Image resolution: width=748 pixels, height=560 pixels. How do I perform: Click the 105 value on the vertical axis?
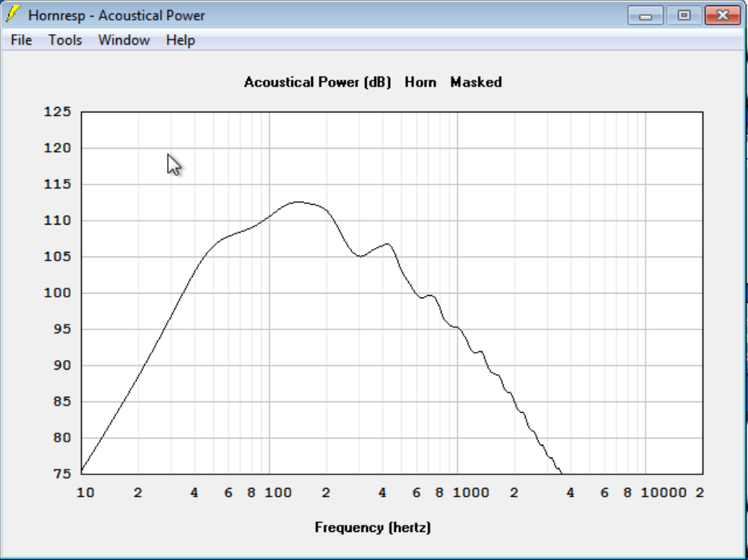point(57,256)
